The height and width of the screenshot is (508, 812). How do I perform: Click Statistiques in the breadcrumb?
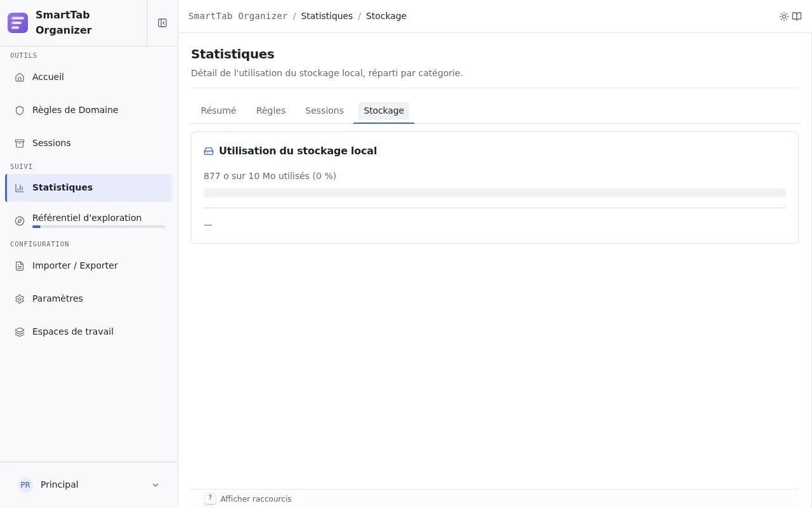click(x=327, y=16)
